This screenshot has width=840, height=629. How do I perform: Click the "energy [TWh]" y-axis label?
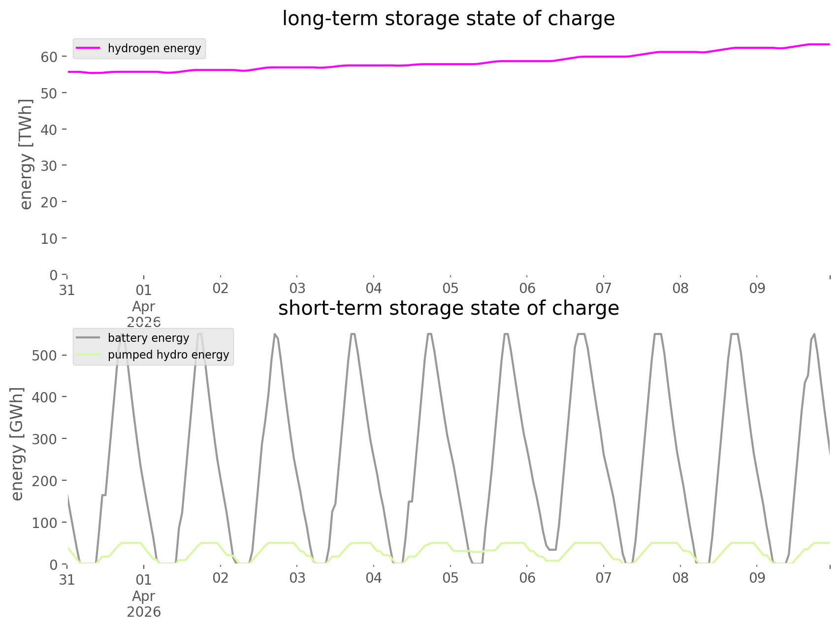coord(26,154)
